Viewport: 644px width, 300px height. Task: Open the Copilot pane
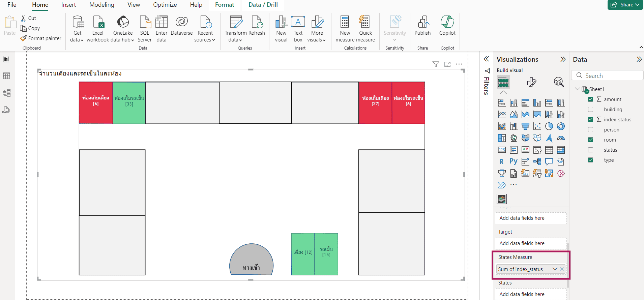pyautogui.click(x=447, y=23)
